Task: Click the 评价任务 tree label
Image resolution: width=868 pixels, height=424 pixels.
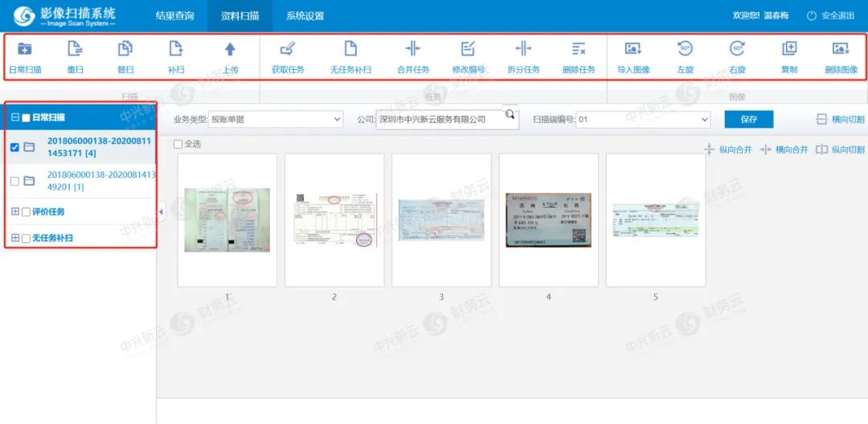Action: [x=49, y=212]
